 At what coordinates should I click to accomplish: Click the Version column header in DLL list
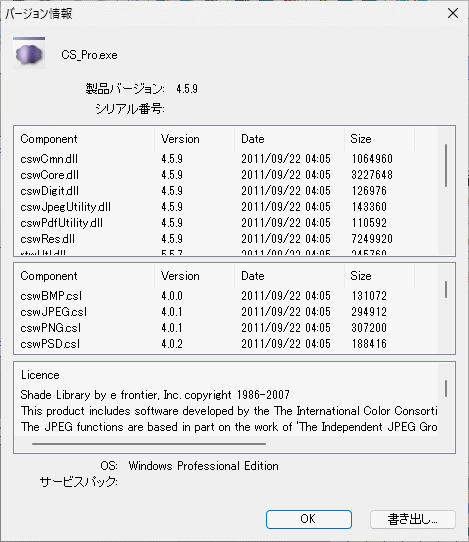[194, 139]
